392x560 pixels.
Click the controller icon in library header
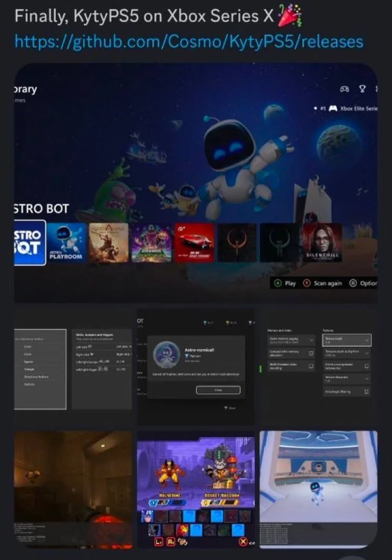point(345,89)
